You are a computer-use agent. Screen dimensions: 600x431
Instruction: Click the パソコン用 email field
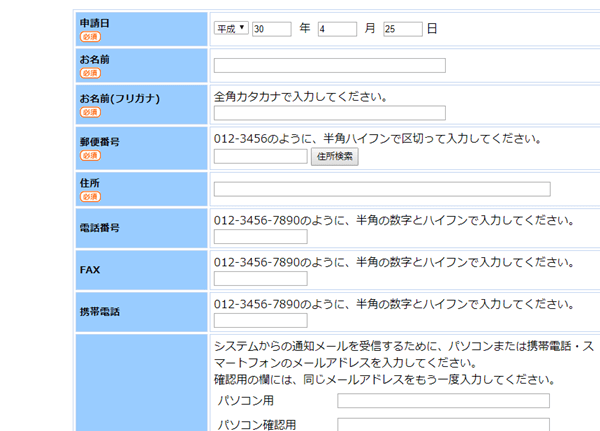(443, 401)
